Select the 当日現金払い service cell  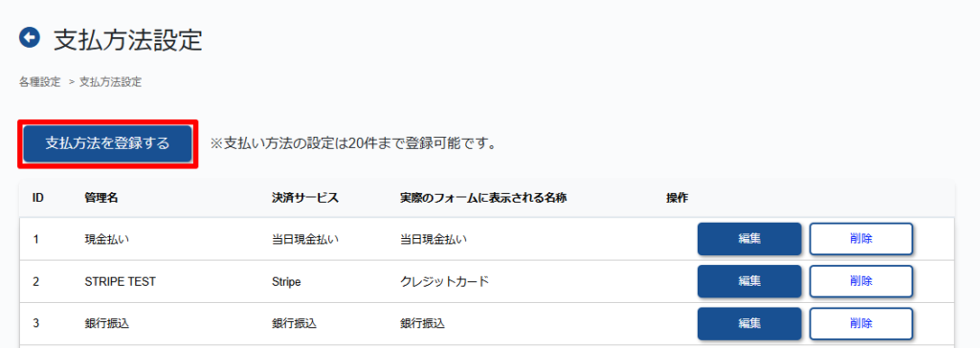tap(305, 239)
